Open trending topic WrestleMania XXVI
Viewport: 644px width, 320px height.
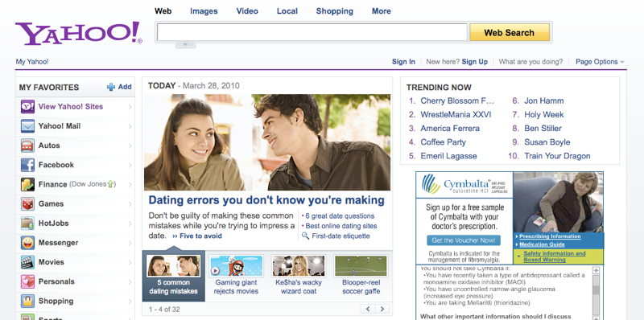456,114
